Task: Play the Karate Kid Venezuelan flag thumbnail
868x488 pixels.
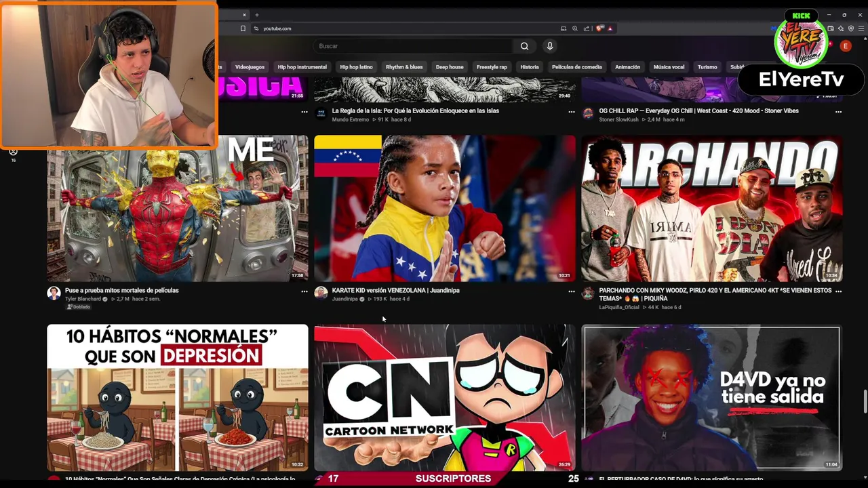Action: (x=445, y=208)
